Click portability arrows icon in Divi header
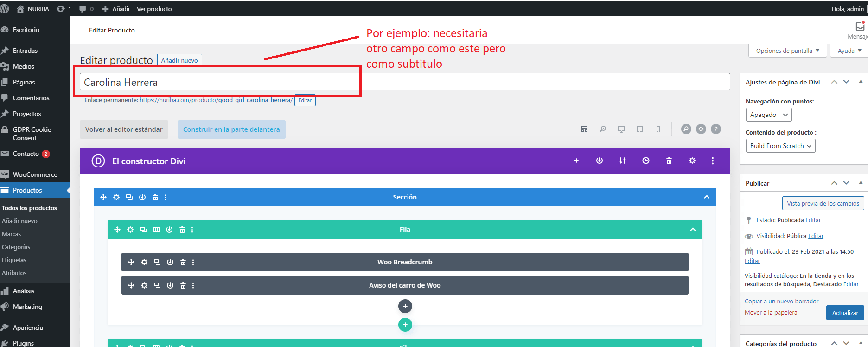 point(623,161)
